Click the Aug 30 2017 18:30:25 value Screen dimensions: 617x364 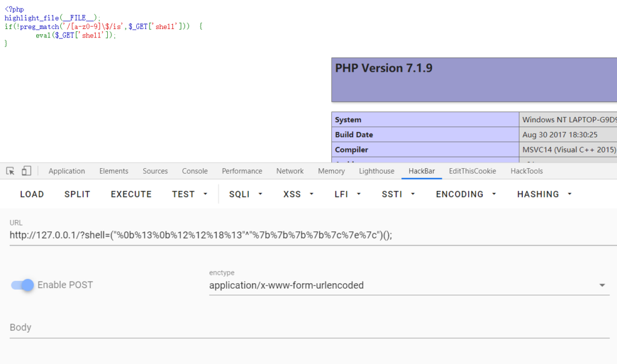tap(560, 134)
